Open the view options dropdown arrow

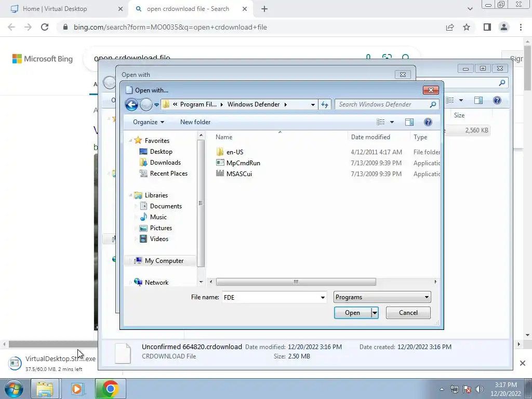[x=392, y=122]
